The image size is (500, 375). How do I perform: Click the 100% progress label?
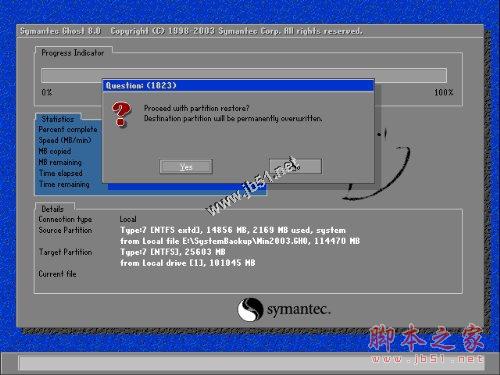pos(444,92)
